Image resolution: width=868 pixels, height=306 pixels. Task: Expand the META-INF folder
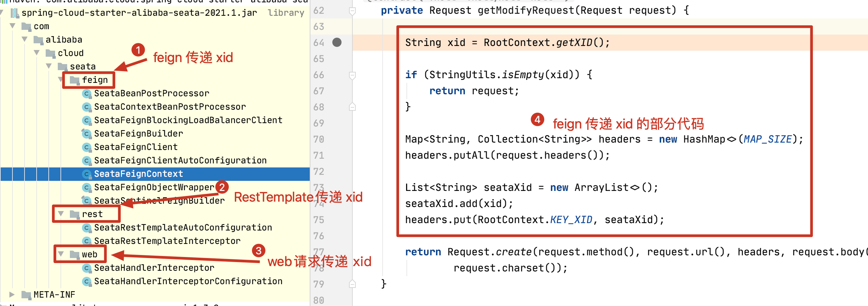(12, 295)
